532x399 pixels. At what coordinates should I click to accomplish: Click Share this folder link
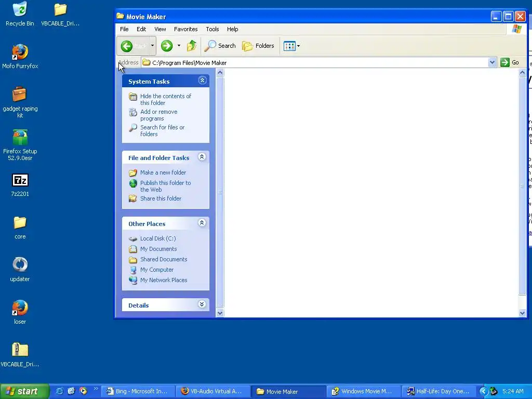(x=161, y=198)
